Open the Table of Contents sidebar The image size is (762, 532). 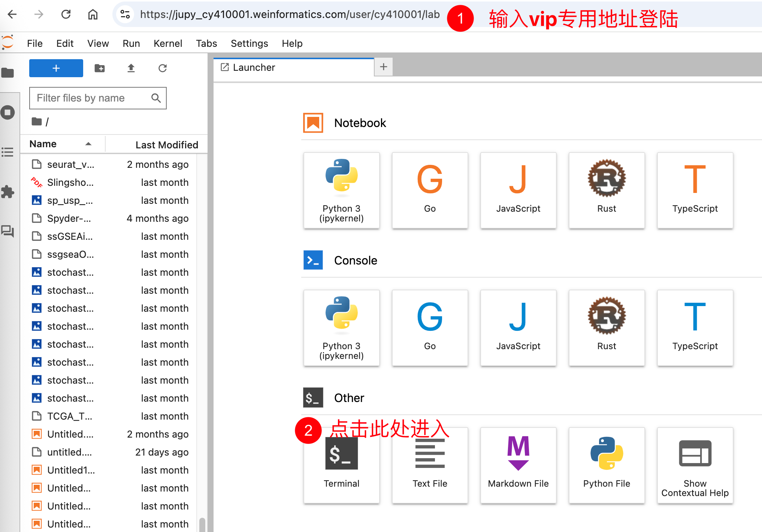pyautogui.click(x=7, y=152)
